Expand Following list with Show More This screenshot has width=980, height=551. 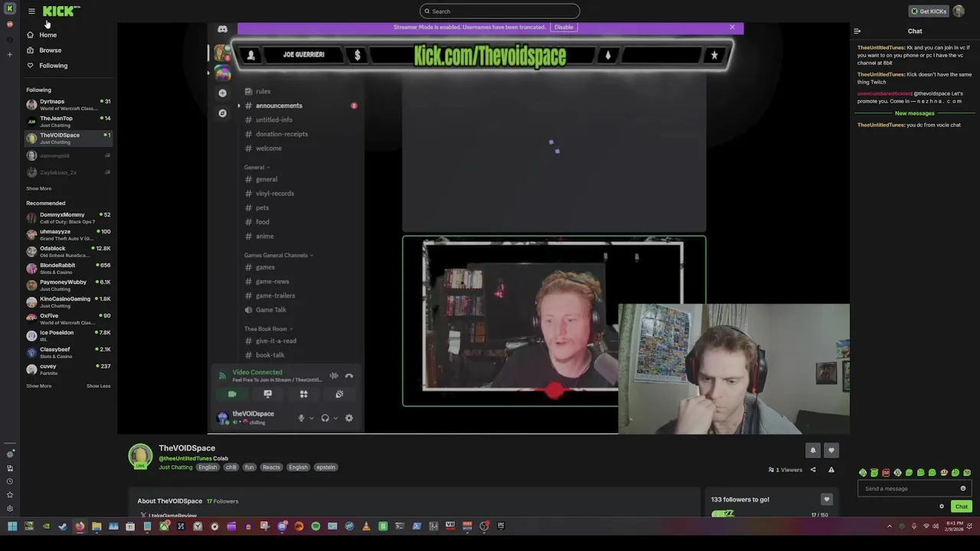38,188
